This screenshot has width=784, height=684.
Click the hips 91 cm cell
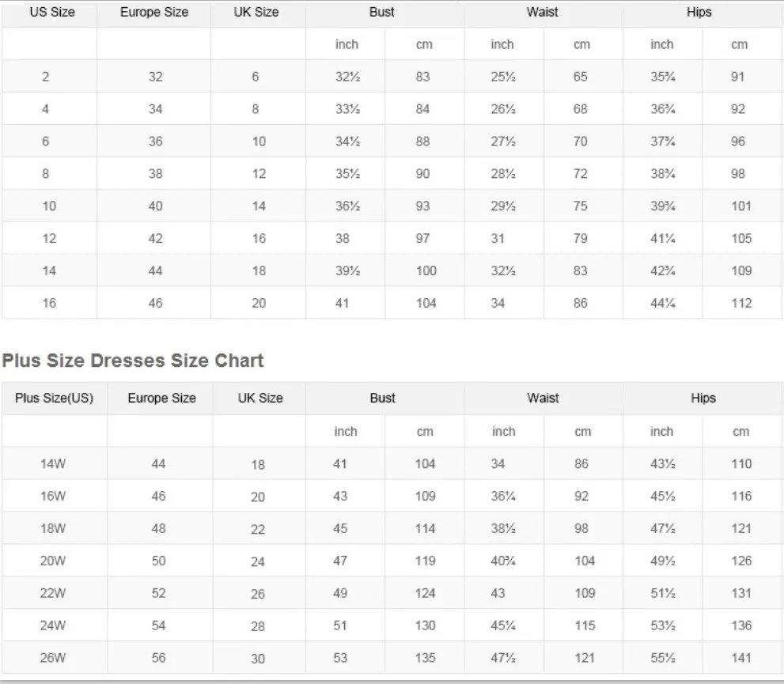coord(738,77)
